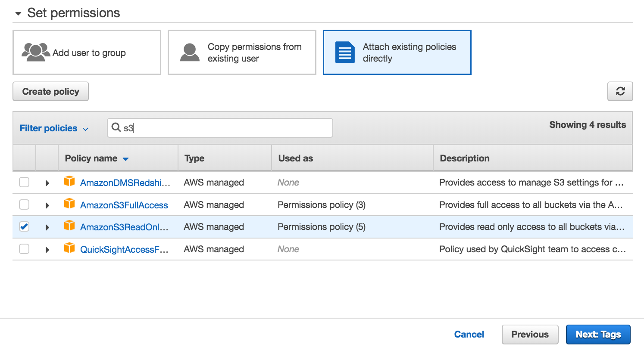Select the Add user to group option
This screenshot has height=347, width=644.
pyautogui.click(x=86, y=52)
